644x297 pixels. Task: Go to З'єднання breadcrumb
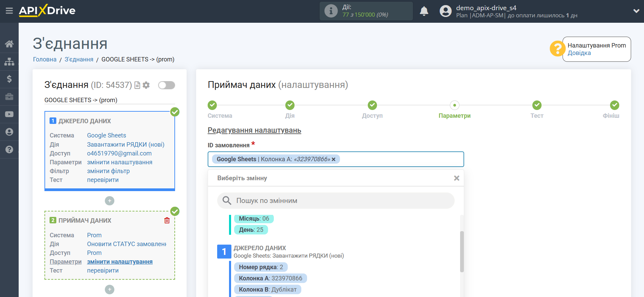point(79,59)
